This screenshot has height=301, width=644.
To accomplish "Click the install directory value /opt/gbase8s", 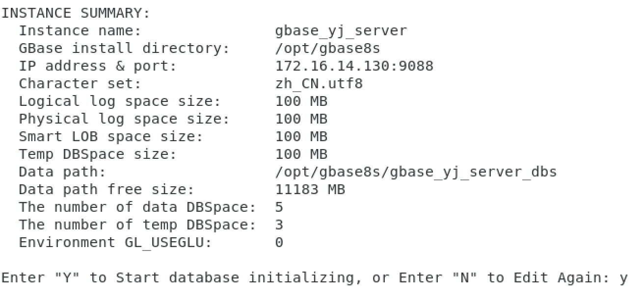I will [327, 49].
